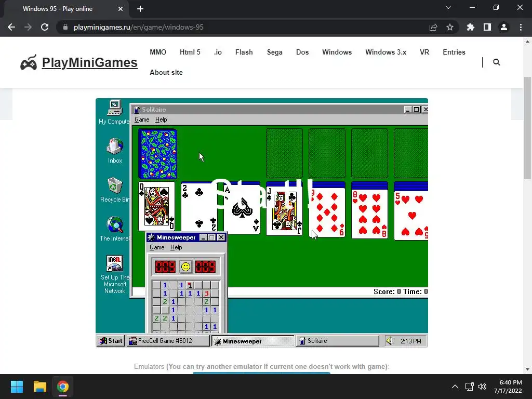Open the Windows games link
532x399 pixels.
point(337,52)
